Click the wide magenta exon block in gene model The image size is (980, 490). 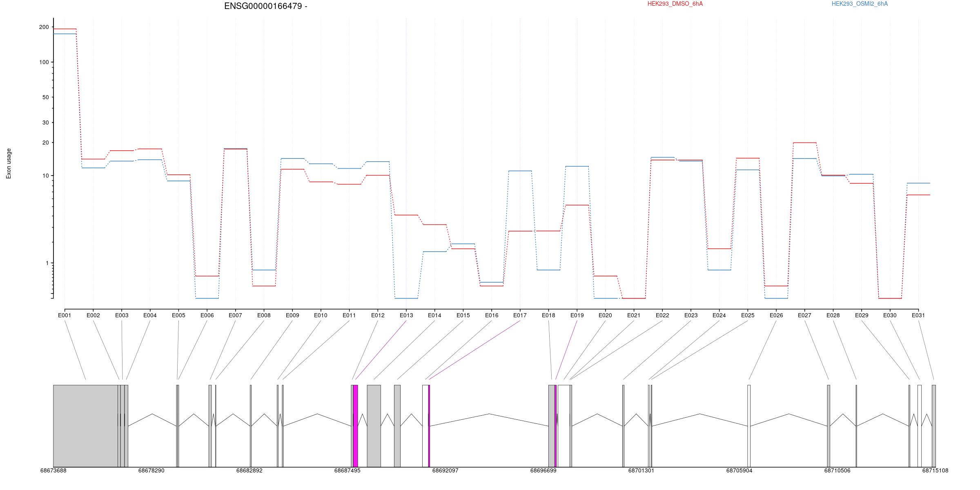pos(355,426)
